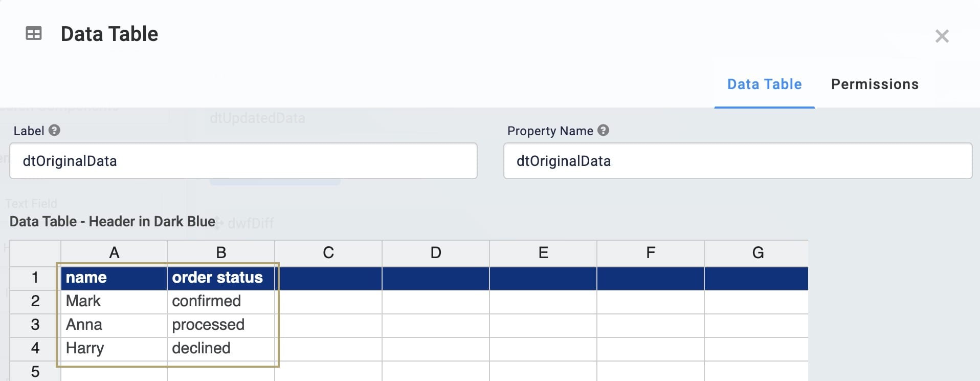Image resolution: width=980 pixels, height=381 pixels.
Task: Select column A header
Action: (114, 253)
